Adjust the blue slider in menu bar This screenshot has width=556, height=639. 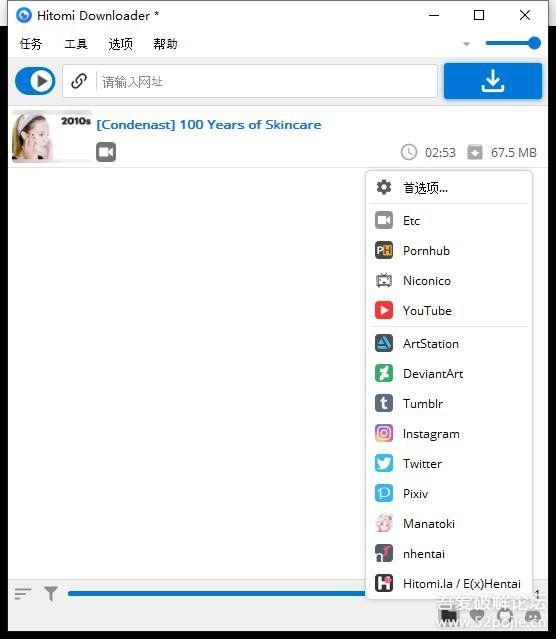pyautogui.click(x=513, y=43)
